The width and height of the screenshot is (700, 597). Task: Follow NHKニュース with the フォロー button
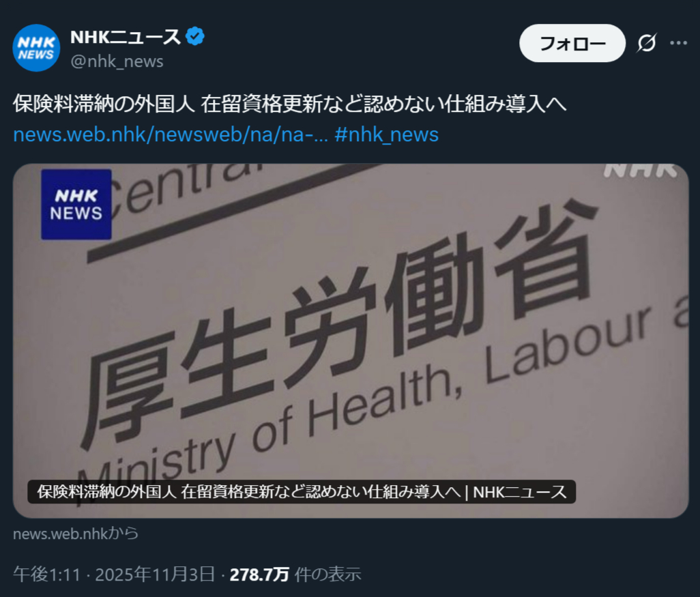572,43
